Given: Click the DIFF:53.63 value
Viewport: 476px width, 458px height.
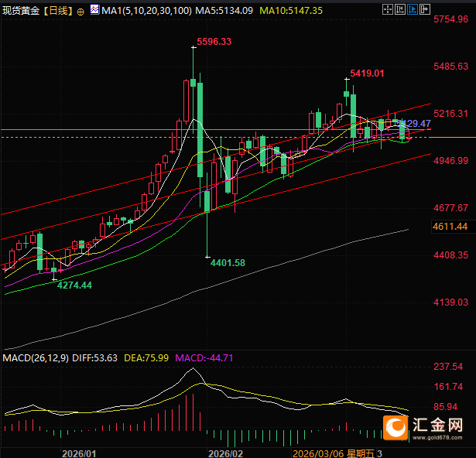Looking at the screenshot, I should coord(94,358).
